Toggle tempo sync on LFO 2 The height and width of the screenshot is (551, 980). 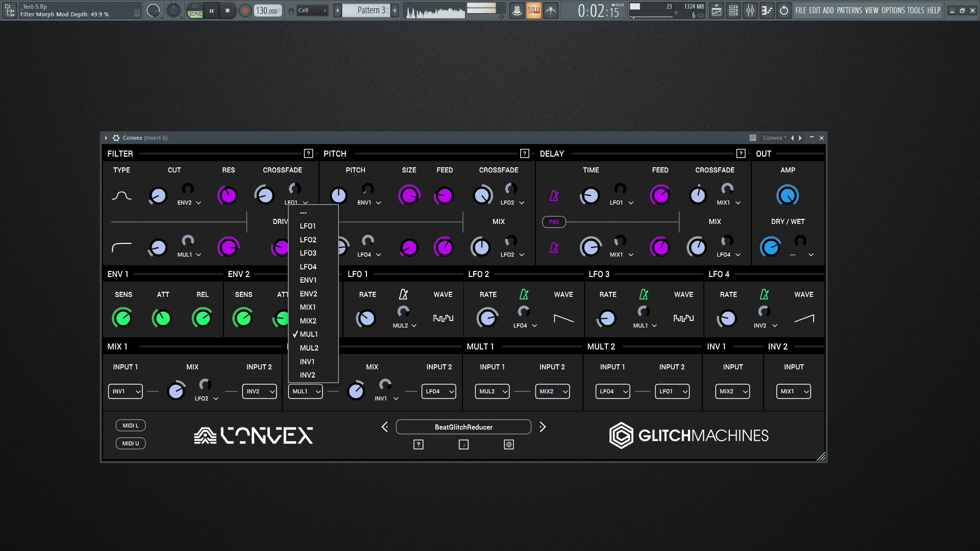[524, 294]
